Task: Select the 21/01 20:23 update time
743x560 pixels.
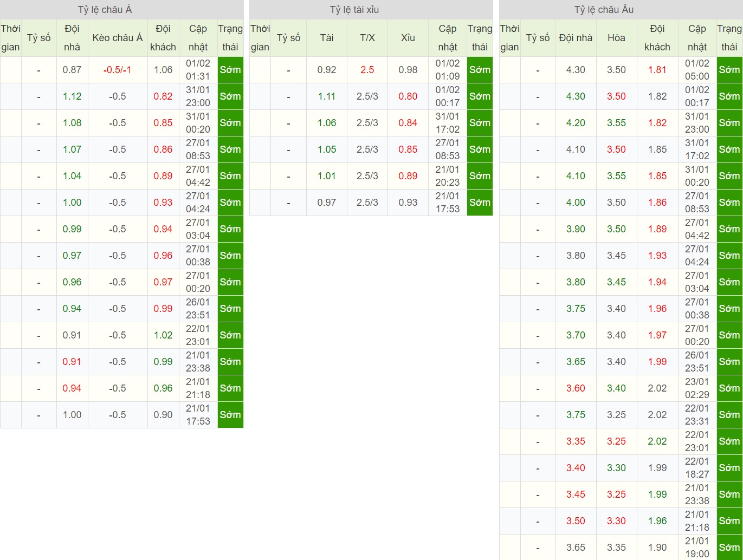Action: tap(448, 176)
